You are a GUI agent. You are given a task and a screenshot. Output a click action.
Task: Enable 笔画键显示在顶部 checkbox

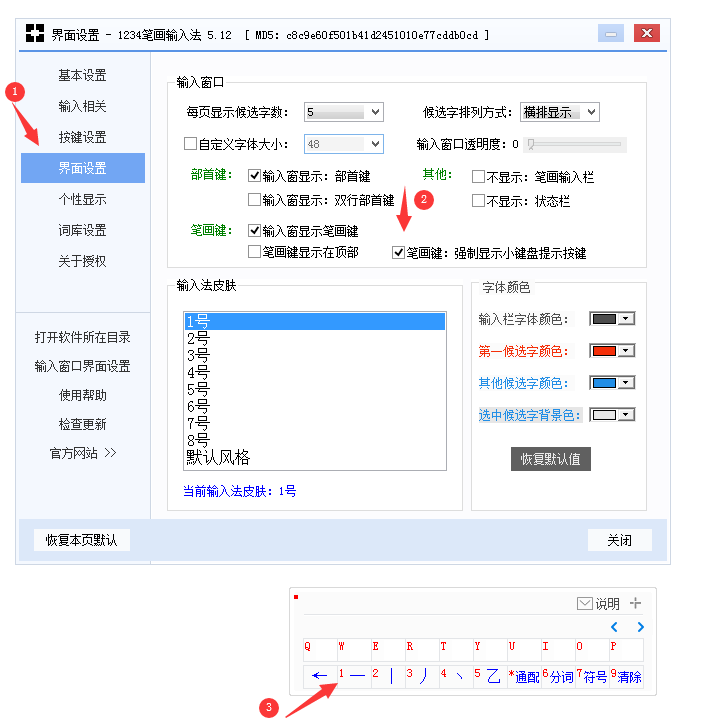coord(254,252)
